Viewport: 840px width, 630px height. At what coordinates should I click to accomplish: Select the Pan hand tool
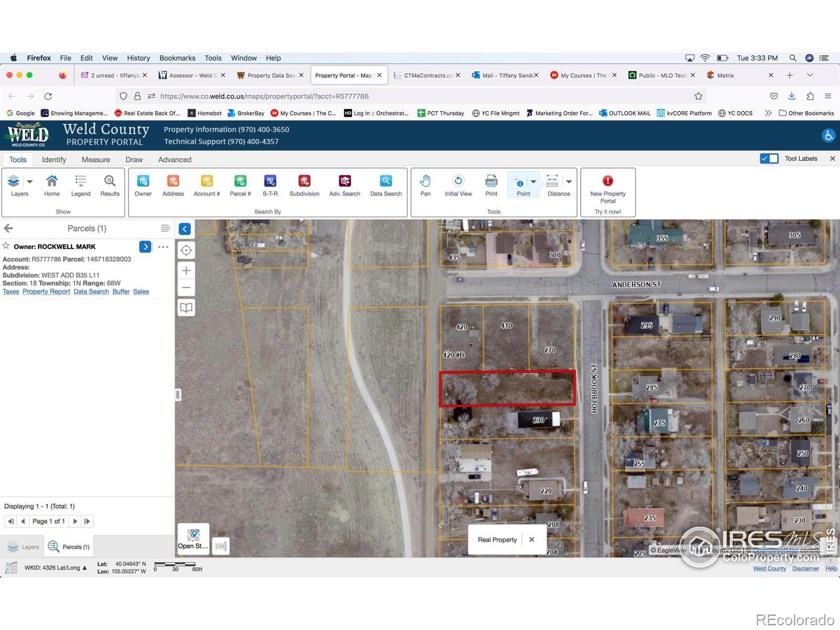tap(425, 185)
